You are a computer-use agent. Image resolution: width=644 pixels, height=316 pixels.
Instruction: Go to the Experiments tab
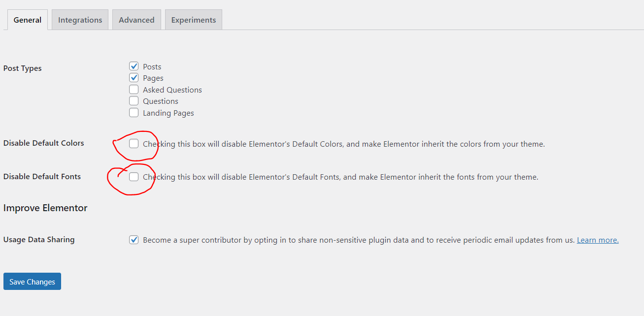pyautogui.click(x=194, y=20)
